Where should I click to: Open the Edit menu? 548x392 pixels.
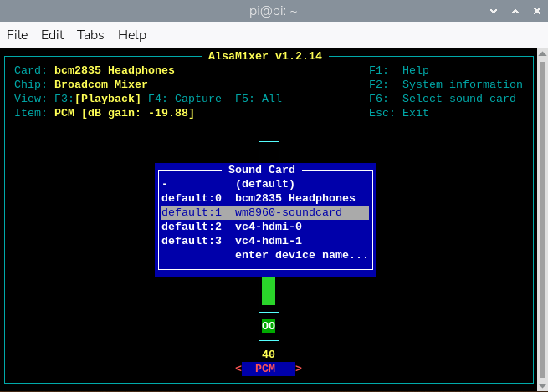point(53,35)
